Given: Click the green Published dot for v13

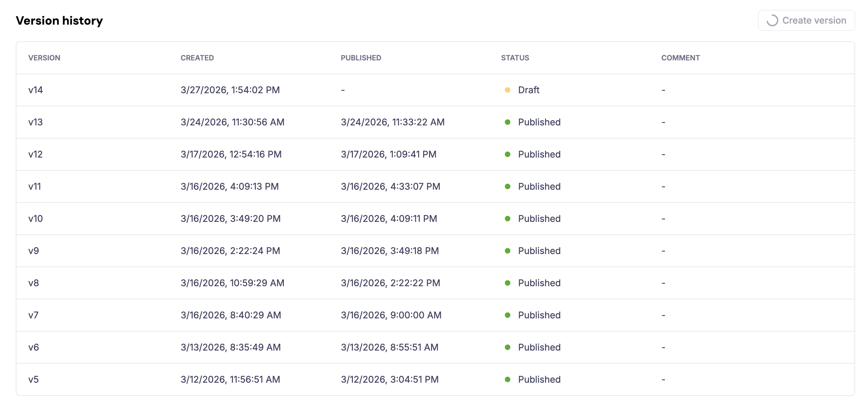Looking at the screenshot, I should point(508,122).
